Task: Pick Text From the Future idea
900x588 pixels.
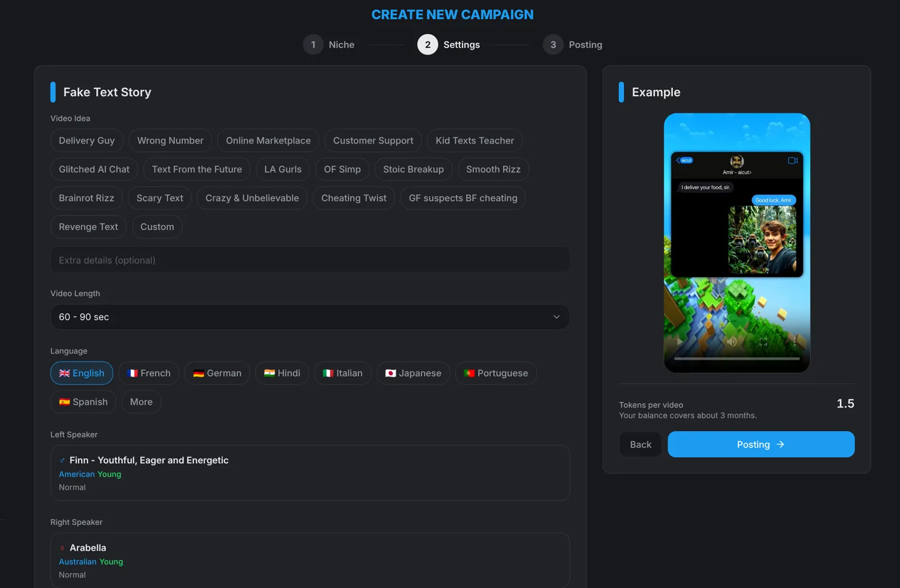Action: tap(197, 169)
